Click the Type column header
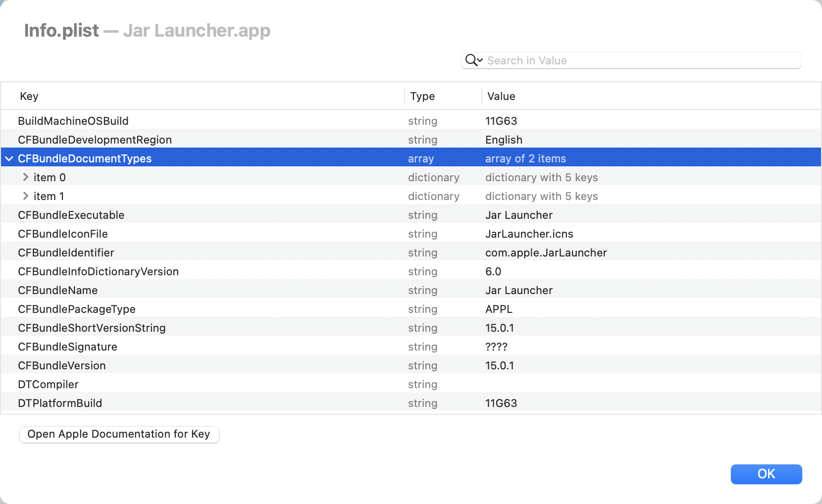Viewport: 822px width, 504px height. pyautogui.click(x=422, y=96)
